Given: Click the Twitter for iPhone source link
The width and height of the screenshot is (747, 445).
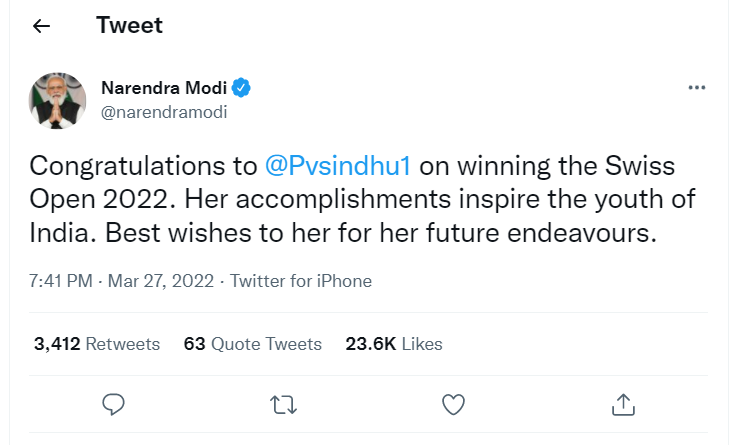Looking at the screenshot, I should 301,281.
